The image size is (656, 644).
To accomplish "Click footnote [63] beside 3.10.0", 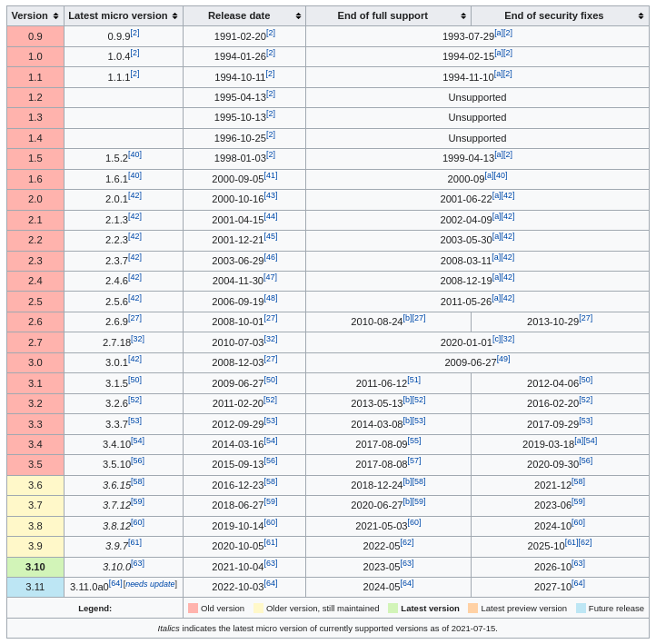I will tap(138, 564).
